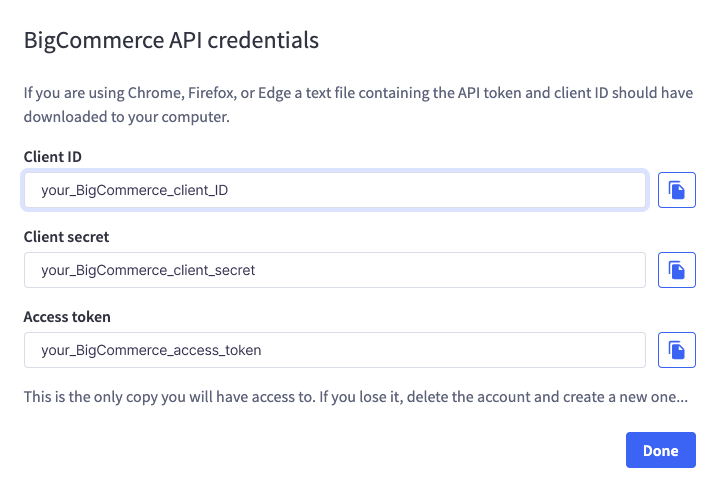Copy the Access token value to clipboard

[x=676, y=350]
